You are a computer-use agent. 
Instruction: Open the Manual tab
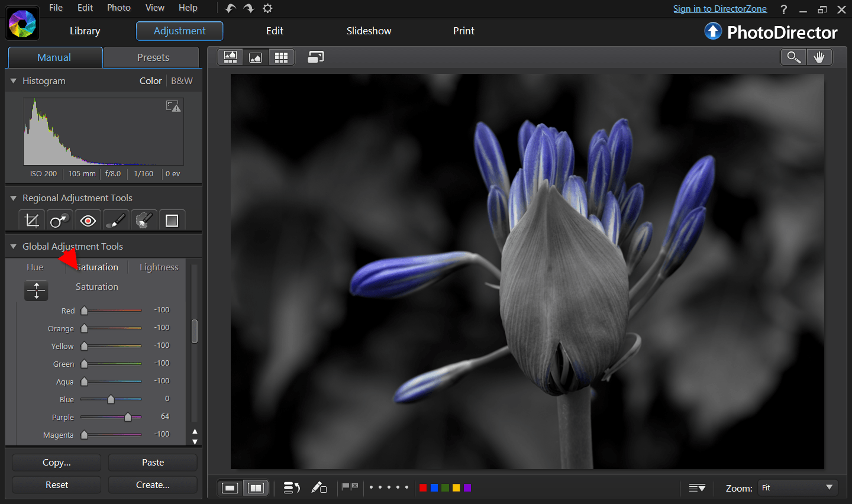click(54, 57)
